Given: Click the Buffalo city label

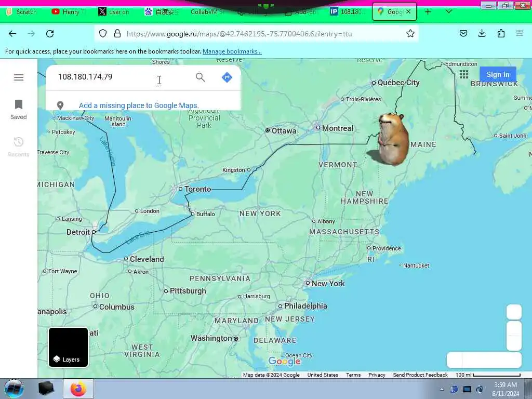Looking at the screenshot, I should tap(205, 214).
